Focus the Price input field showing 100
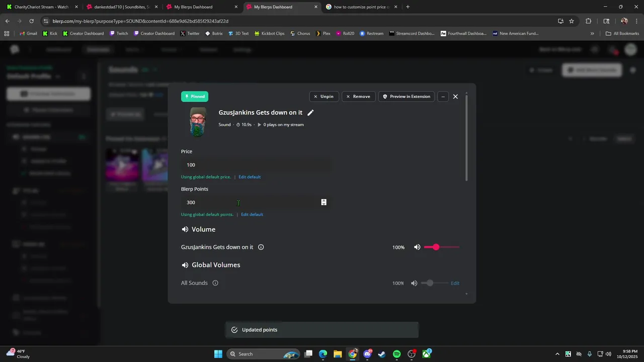 point(256,165)
